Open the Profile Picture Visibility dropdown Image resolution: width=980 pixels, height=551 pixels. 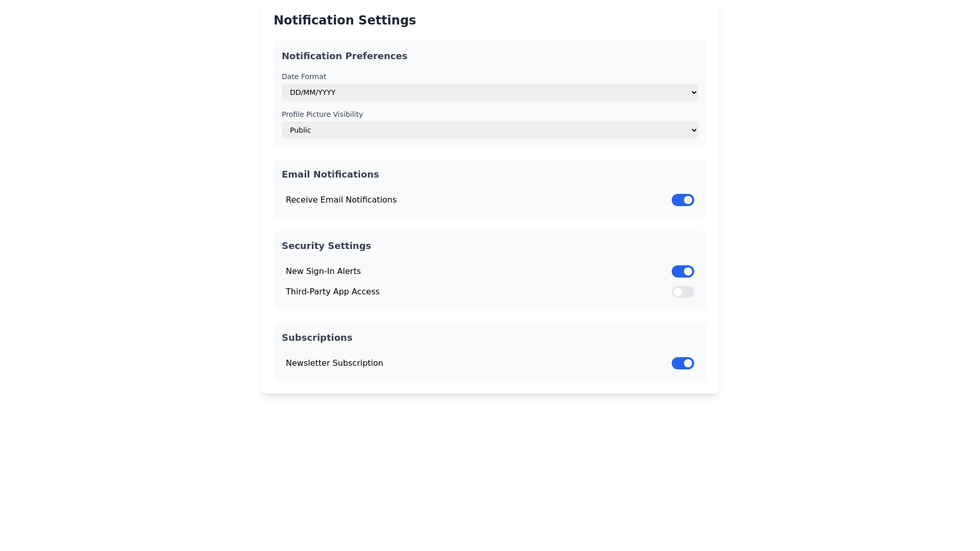tap(489, 130)
